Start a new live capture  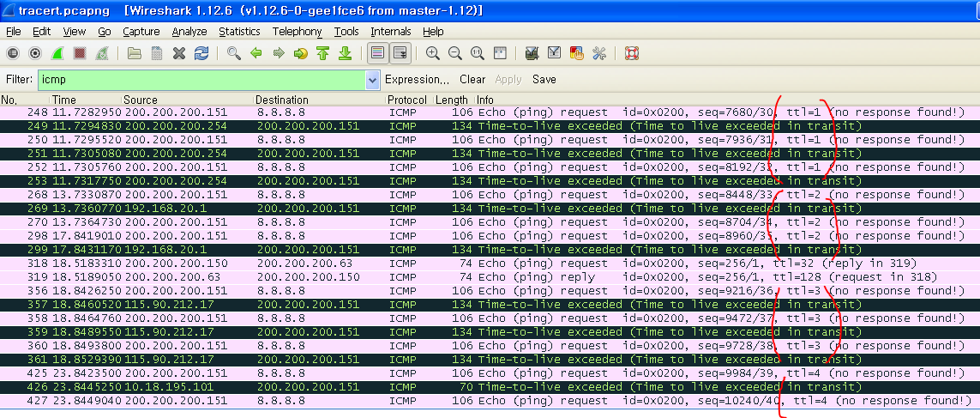[57, 54]
